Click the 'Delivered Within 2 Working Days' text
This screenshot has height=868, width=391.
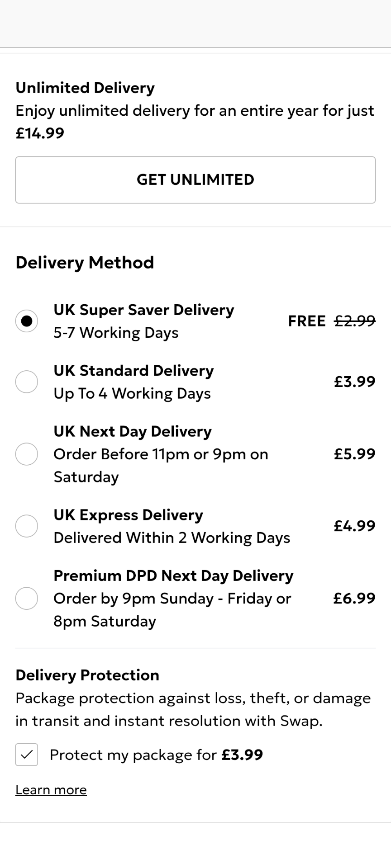[172, 538]
